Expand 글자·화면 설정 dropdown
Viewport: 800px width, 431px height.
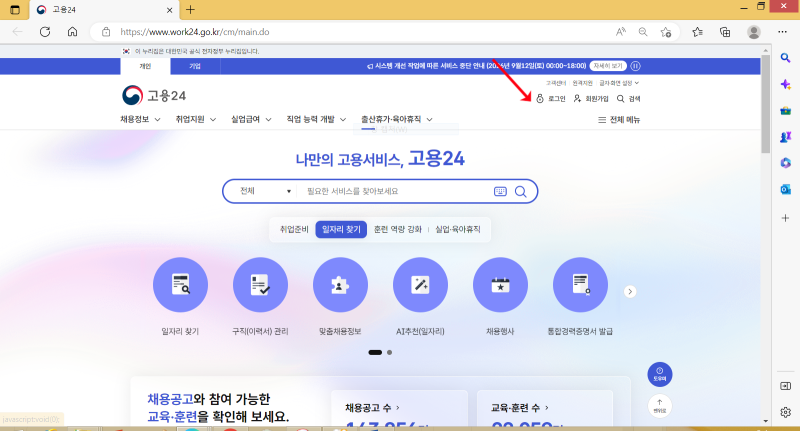pyautogui.click(x=618, y=83)
